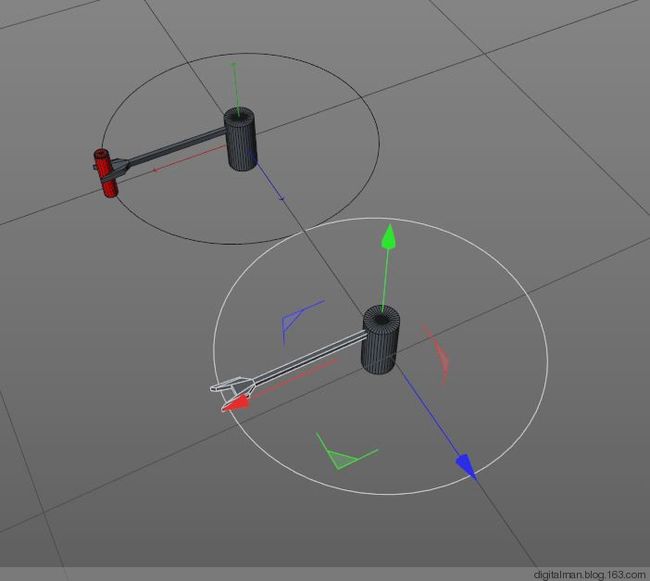
Task: Select the dark cylinder inside black circle
Action: pyautogui.click(x=240, y=138)
